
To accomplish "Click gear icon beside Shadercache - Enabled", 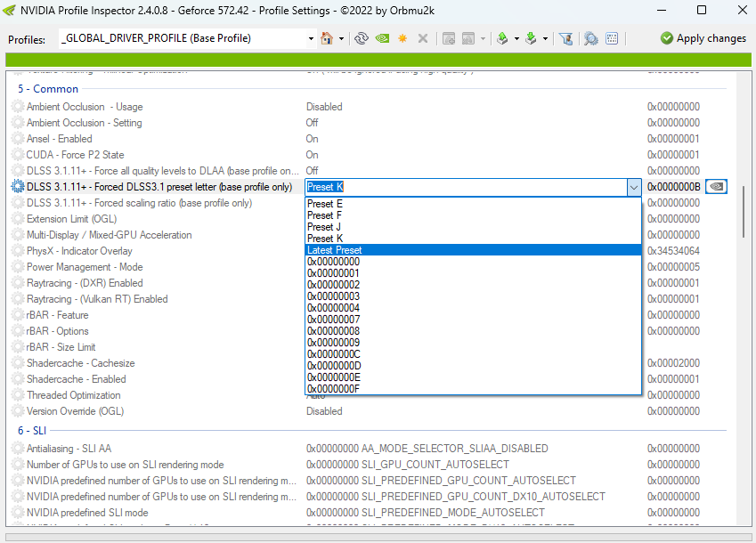I will (18, 379).
